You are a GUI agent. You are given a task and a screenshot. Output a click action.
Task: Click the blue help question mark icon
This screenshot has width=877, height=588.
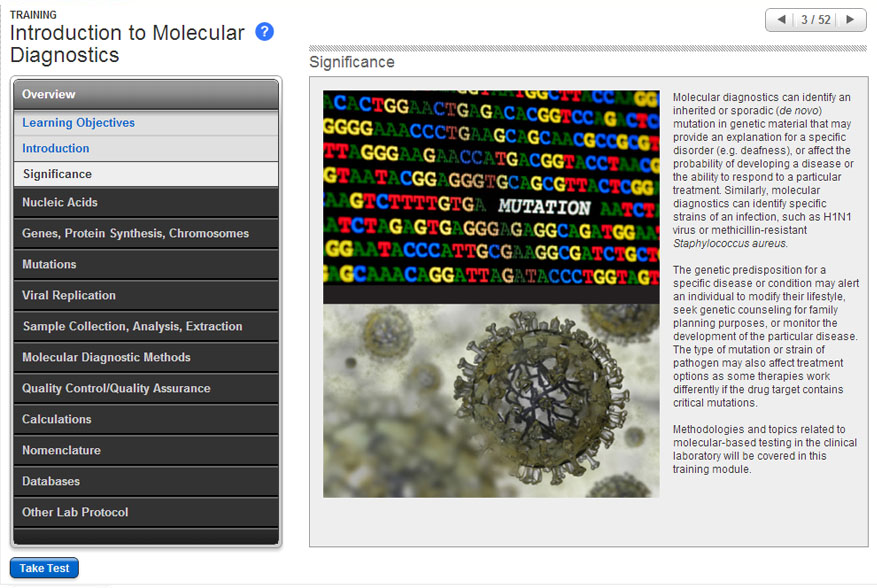(x=264, y=31)
